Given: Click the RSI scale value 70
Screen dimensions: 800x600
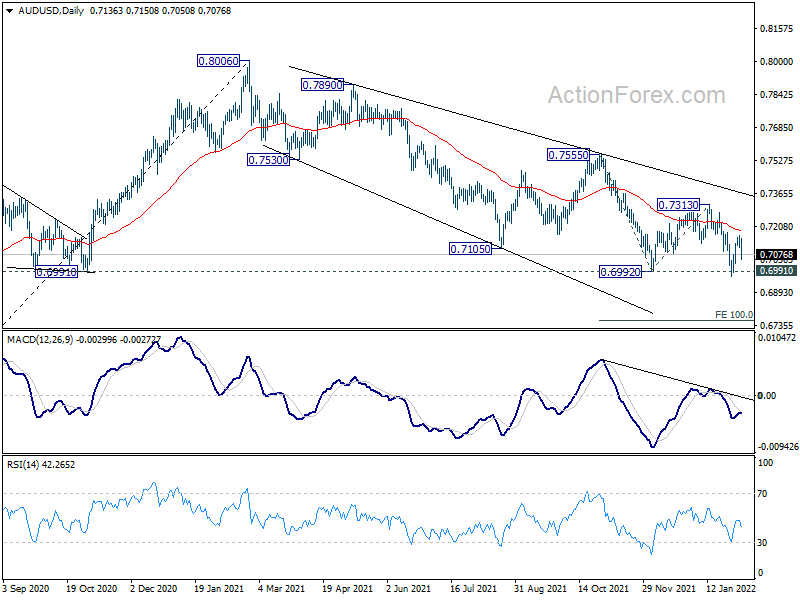Looking at the screenshot, I should point(762,494).
